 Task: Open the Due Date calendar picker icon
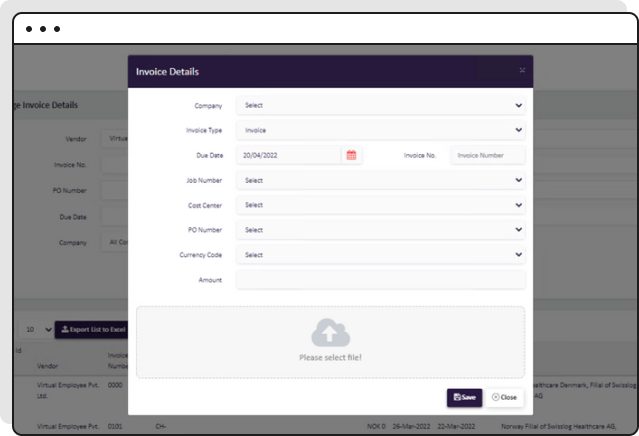pos(351,155)
